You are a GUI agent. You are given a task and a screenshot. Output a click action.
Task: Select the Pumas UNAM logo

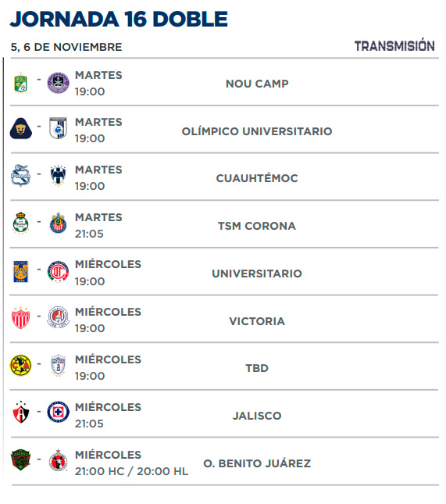[21, 129]
